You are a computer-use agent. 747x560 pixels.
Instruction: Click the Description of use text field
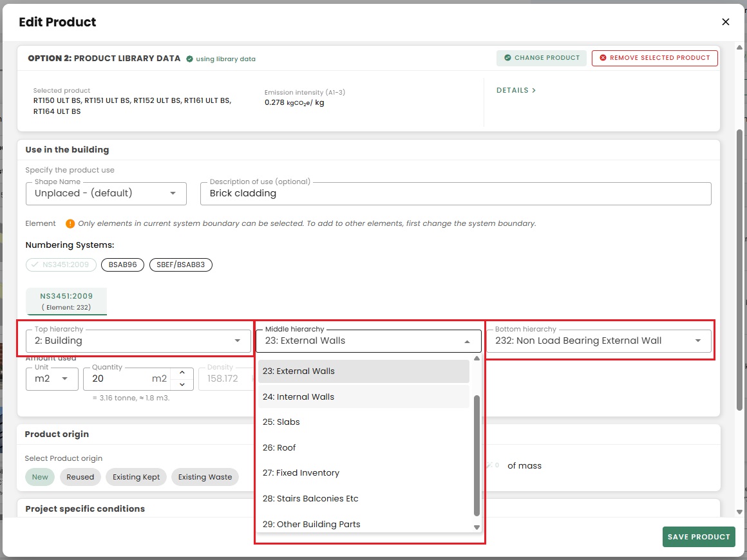455,193
